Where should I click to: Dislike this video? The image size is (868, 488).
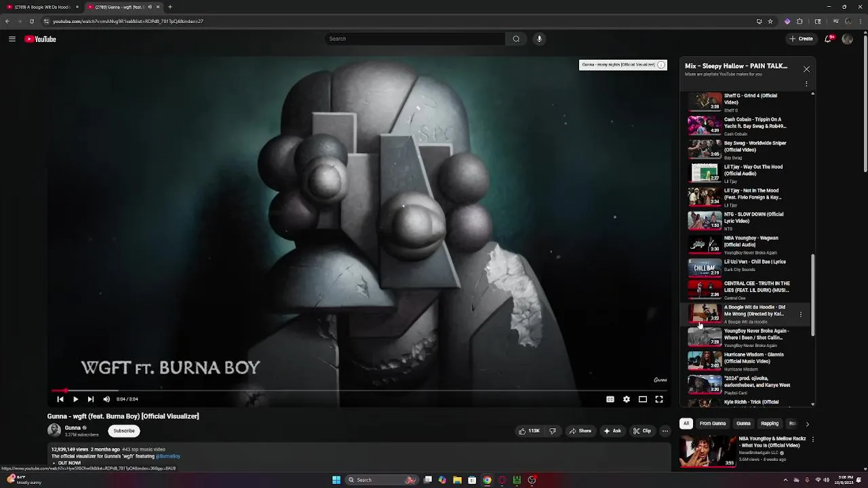click(553, 431)
